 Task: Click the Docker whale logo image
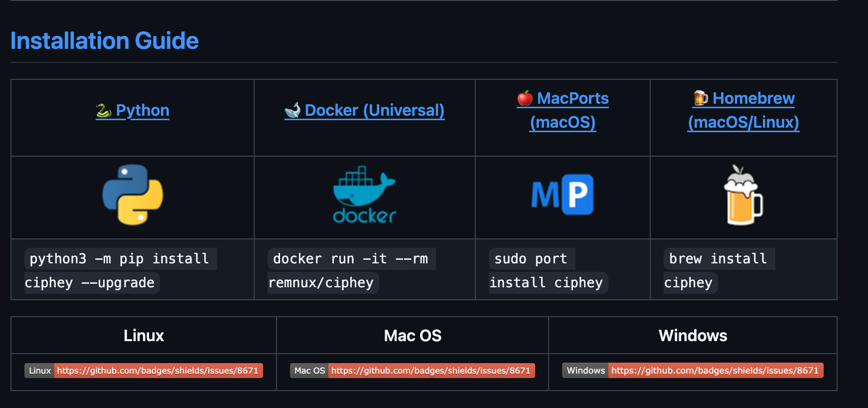(364, 195)
